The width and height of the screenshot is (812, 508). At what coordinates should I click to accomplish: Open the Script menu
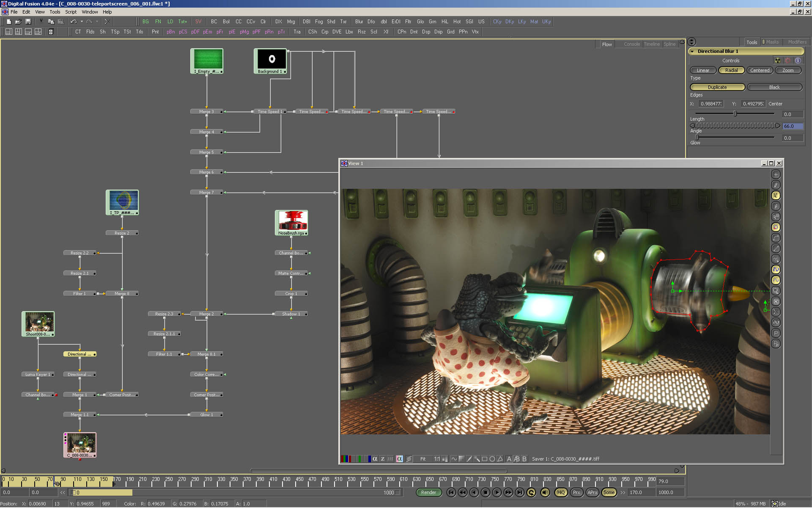71,12
